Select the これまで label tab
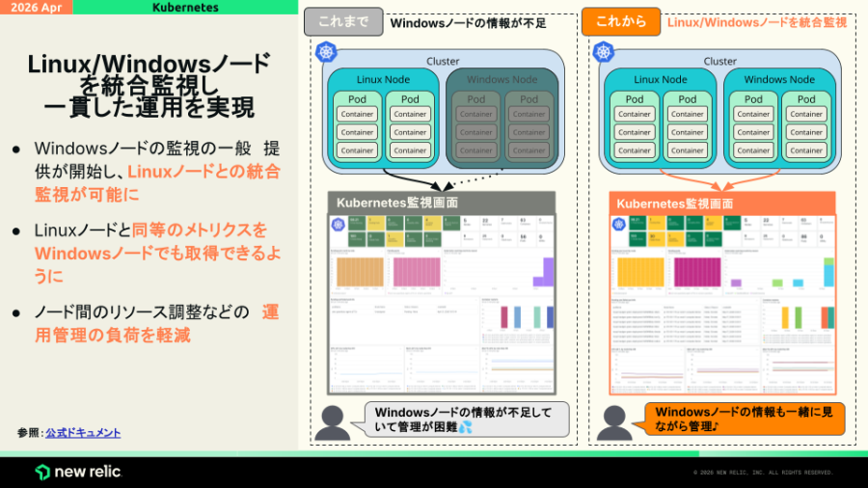The width and height of the screenshot is (868, 488). [343, 21]
